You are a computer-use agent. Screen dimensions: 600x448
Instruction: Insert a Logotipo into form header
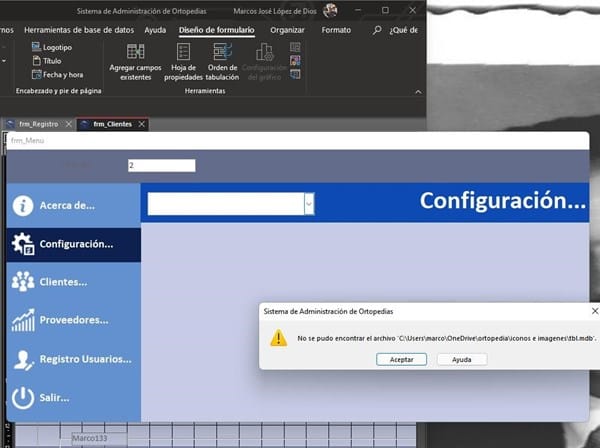coord(52,47)
